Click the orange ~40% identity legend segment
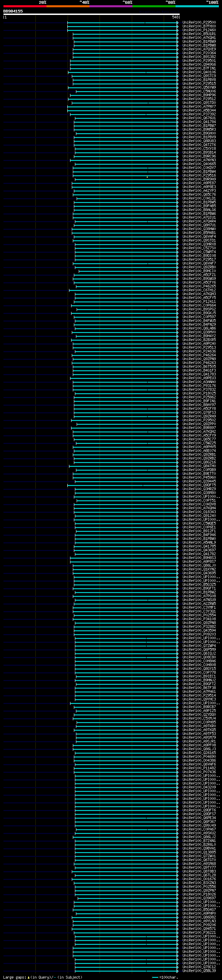The height and width of the screenshot is (980, 222). pyautogui.click(x=68, y=6)
